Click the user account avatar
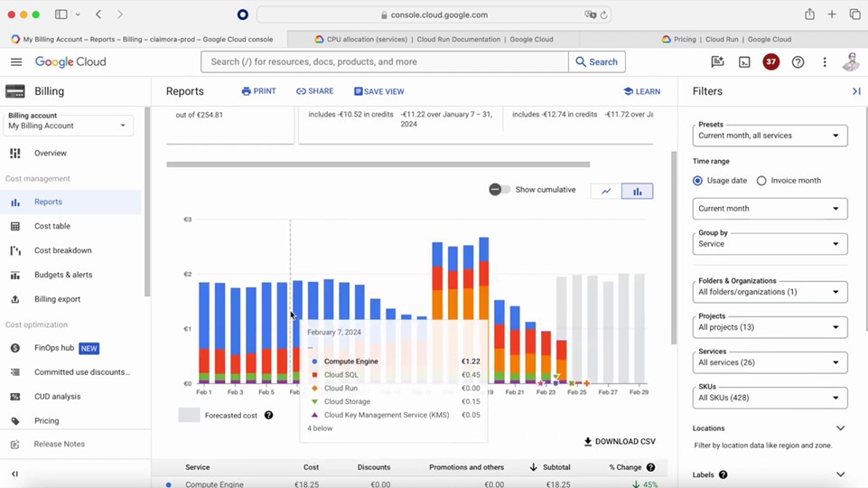868x488 pixels. click(852, 62)
